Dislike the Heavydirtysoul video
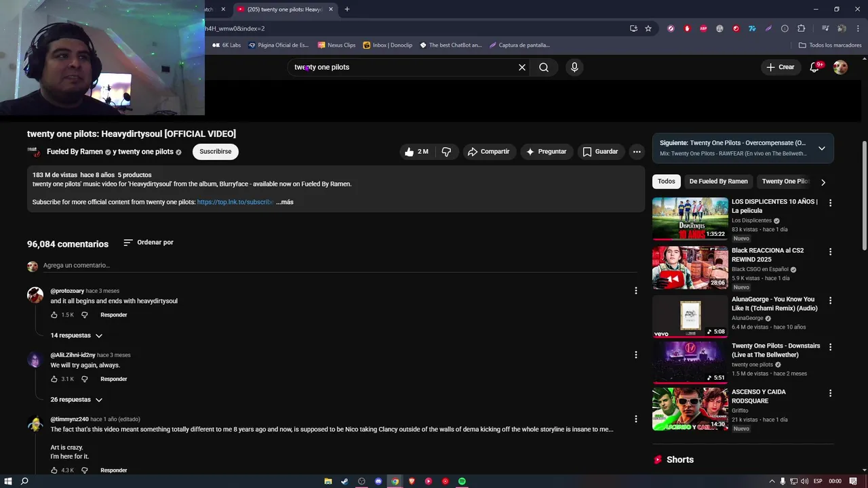868x488 pixels. pos(446,152)
